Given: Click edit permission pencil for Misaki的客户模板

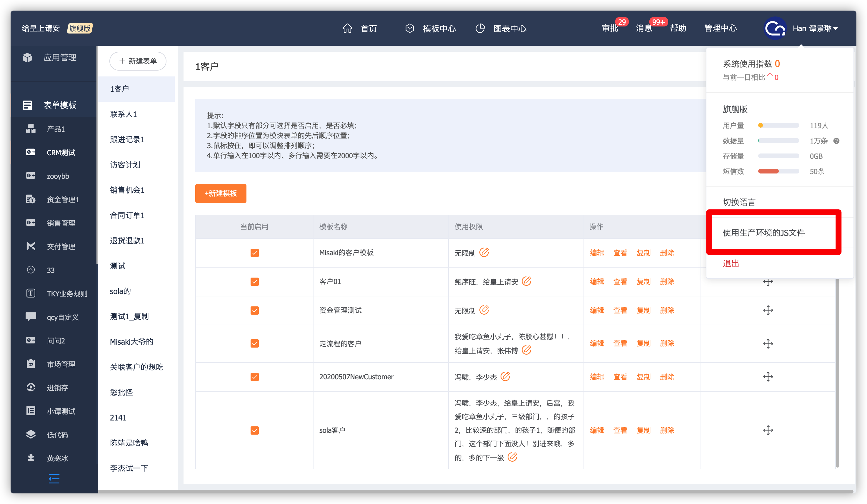Looking at the screenshot, I should click(x=484, y=252).
